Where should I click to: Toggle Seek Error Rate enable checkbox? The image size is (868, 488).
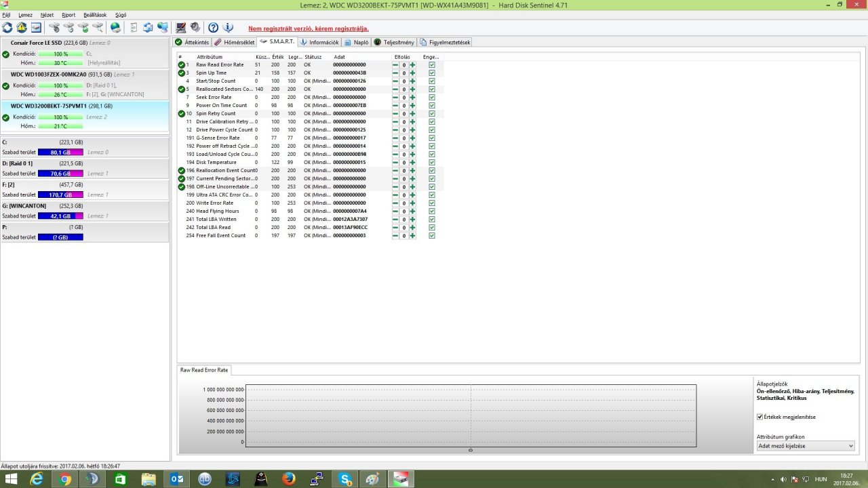432,97
